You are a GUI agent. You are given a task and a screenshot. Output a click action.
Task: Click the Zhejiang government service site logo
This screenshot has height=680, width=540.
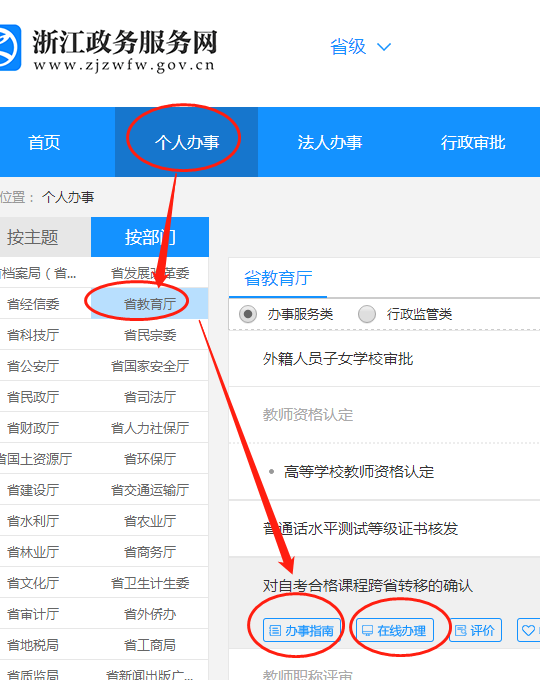[108, 49]
